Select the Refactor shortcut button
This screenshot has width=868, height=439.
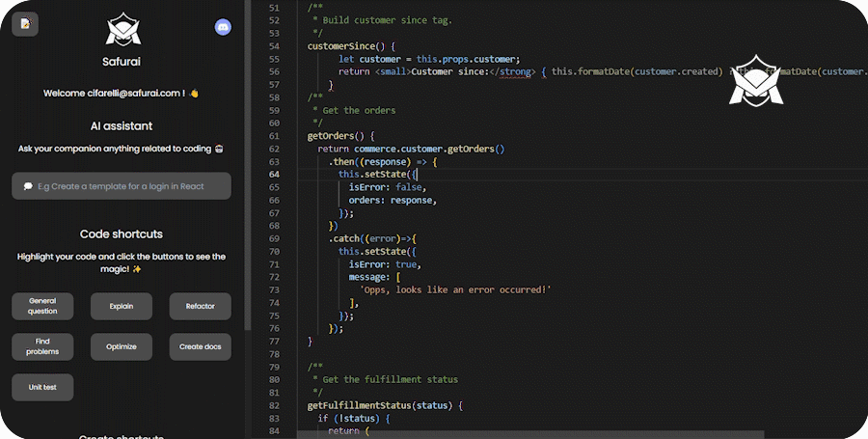click(x=200, y=307)
